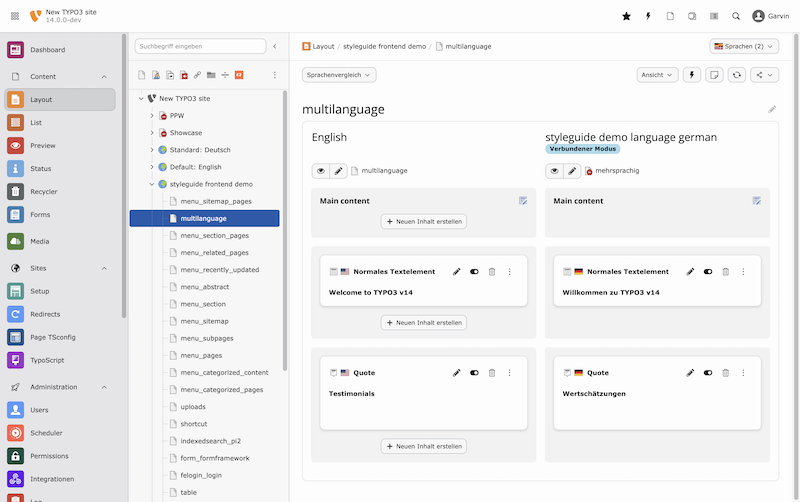The width and height of the screenshot is (800, 502).
Task: Open the top bar search magnifier
Action: click(736, 16)
